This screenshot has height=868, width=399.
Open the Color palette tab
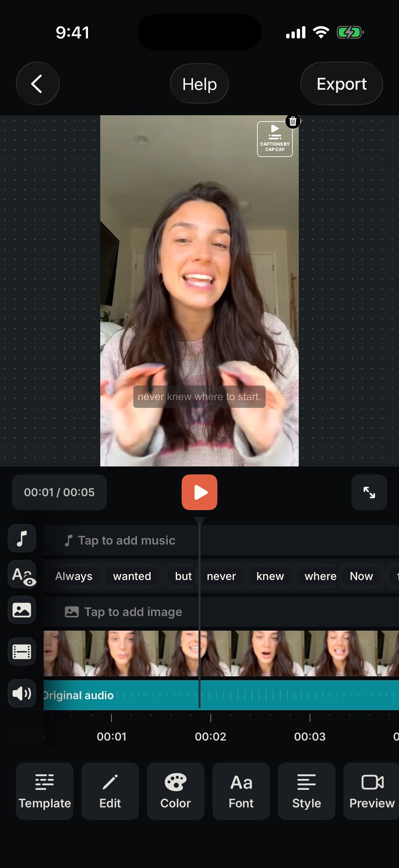175,792
